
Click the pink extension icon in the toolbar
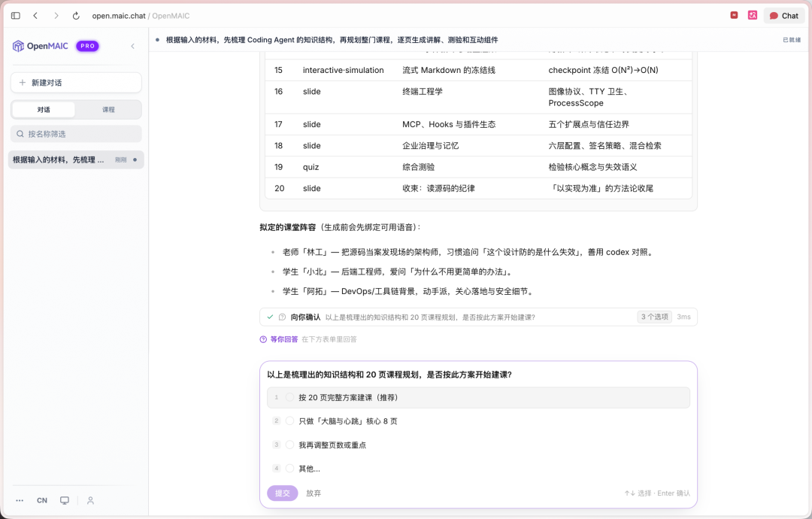[x=753, y=16]
